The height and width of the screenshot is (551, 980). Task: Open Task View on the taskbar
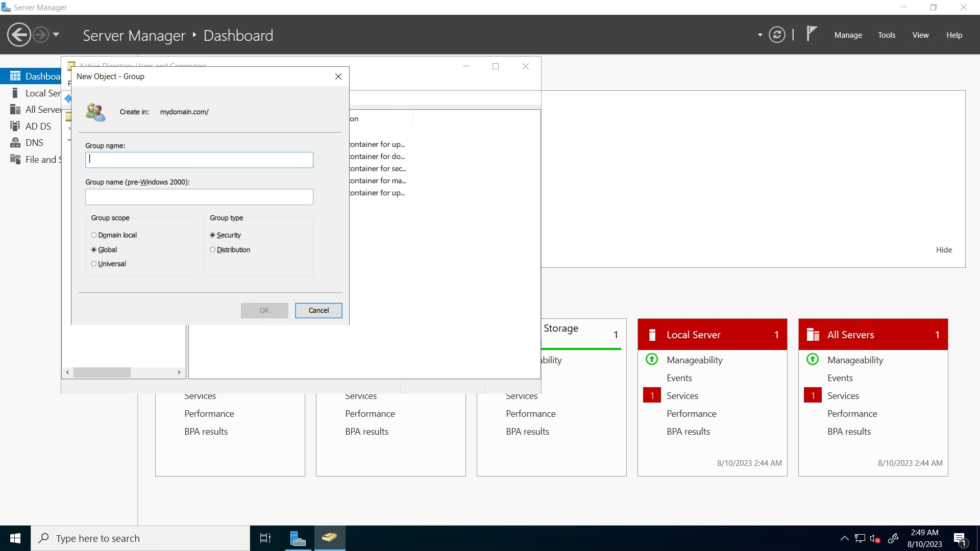coord(265,538)
